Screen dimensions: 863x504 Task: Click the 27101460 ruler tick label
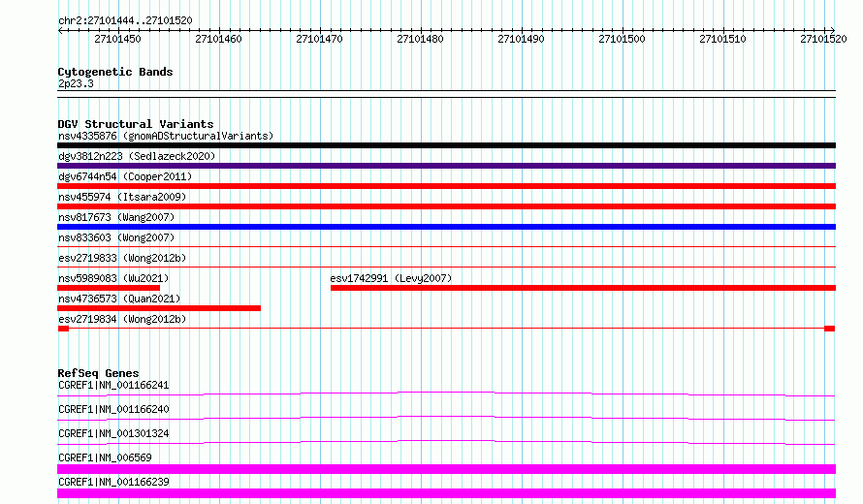coord(218,39)
